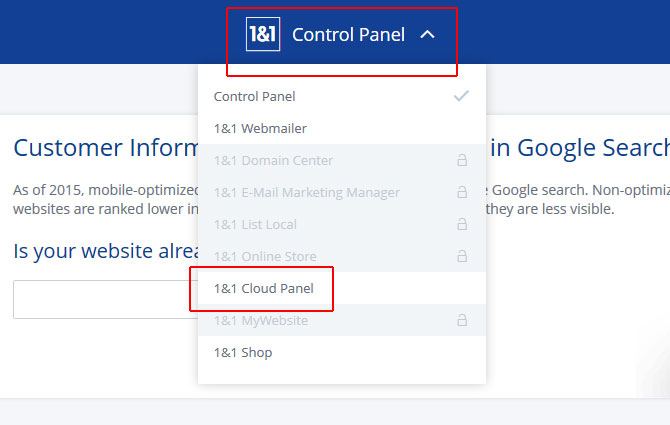The width and height of the screenshot is (670, 425).
Task: Click the Customer Information heading text
Action: (x=106, y=148)
